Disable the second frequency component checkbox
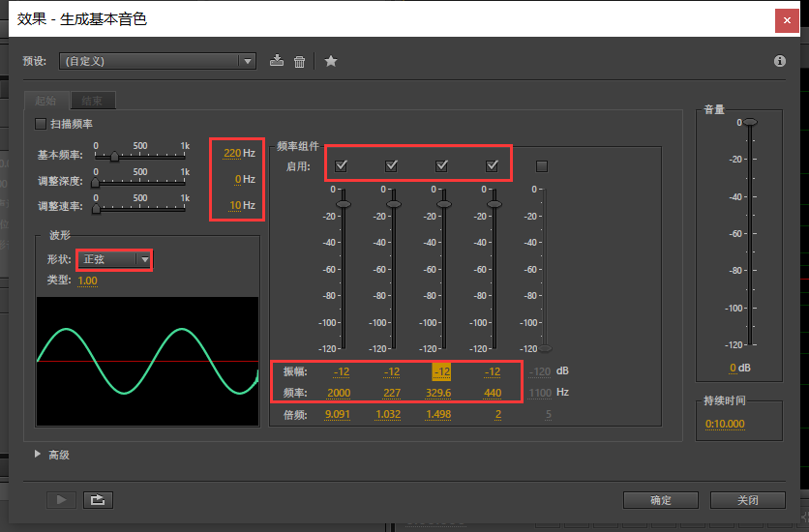The image size is (809, 532). click(391, 166)
